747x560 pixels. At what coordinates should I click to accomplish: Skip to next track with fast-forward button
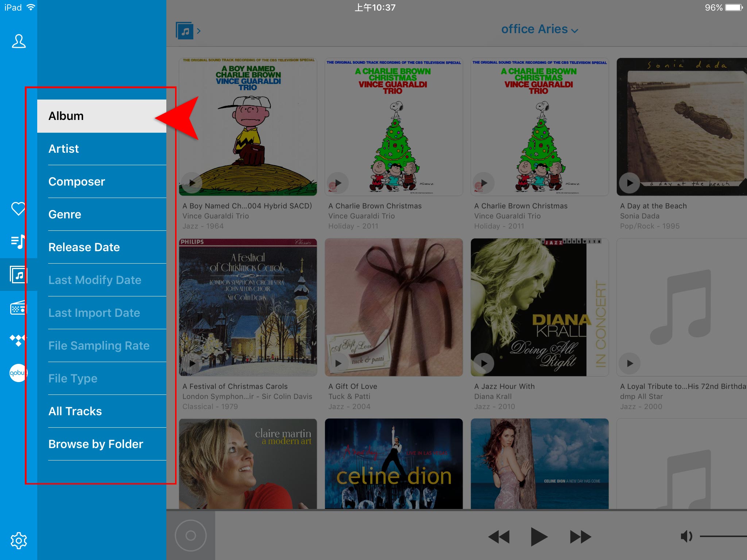click(x=580, y=537)
